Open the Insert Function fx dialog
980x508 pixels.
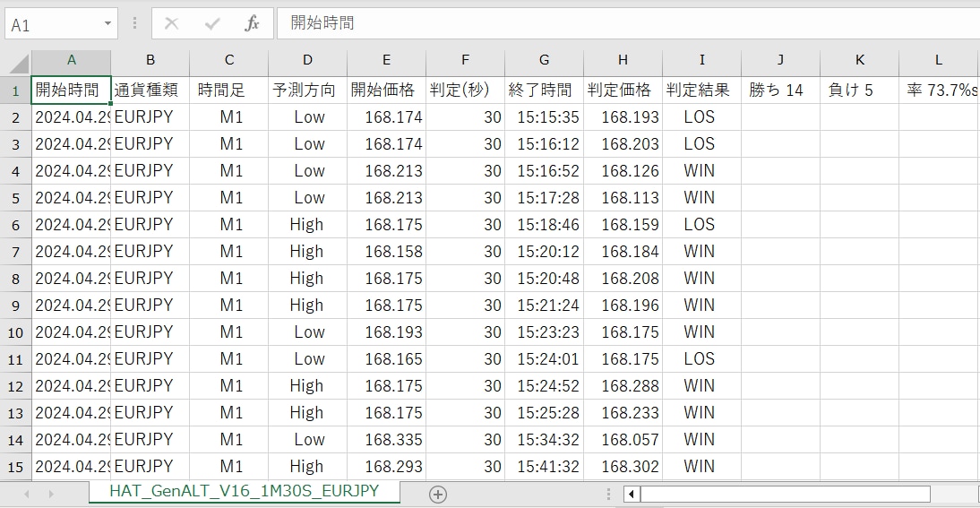pyautogui.click(x=252, y=24)
